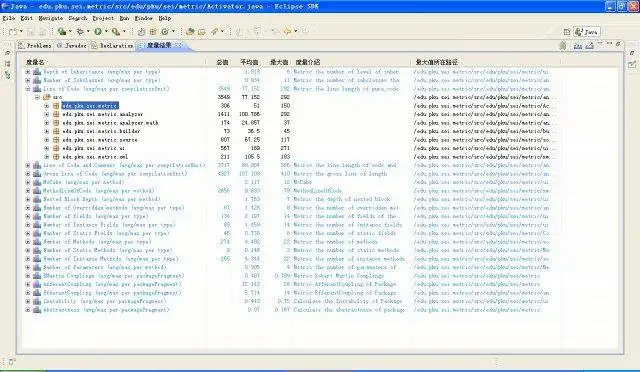Sort by the 平均值 column header
This screenshot has width=640, height=372.
tap(249, 62)
